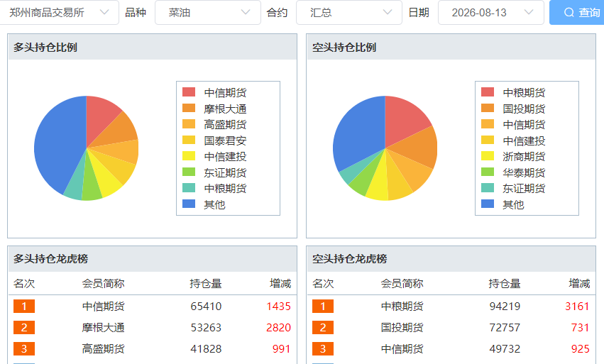The width and height of the screenshot is (604, 364).
Task: Click the 高盛期货 legend swatch
Action: point(189,124)
